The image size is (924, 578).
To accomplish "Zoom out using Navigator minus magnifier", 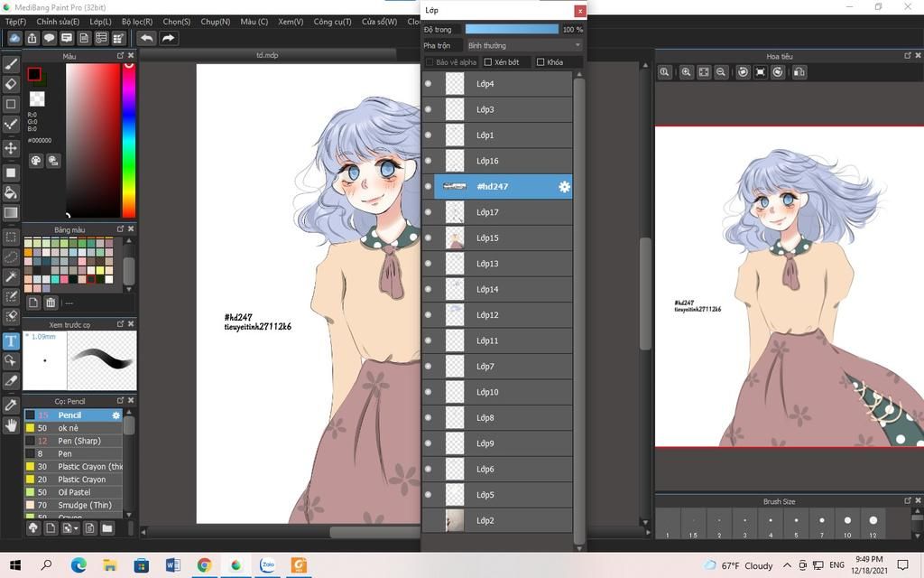I will 721,72.
